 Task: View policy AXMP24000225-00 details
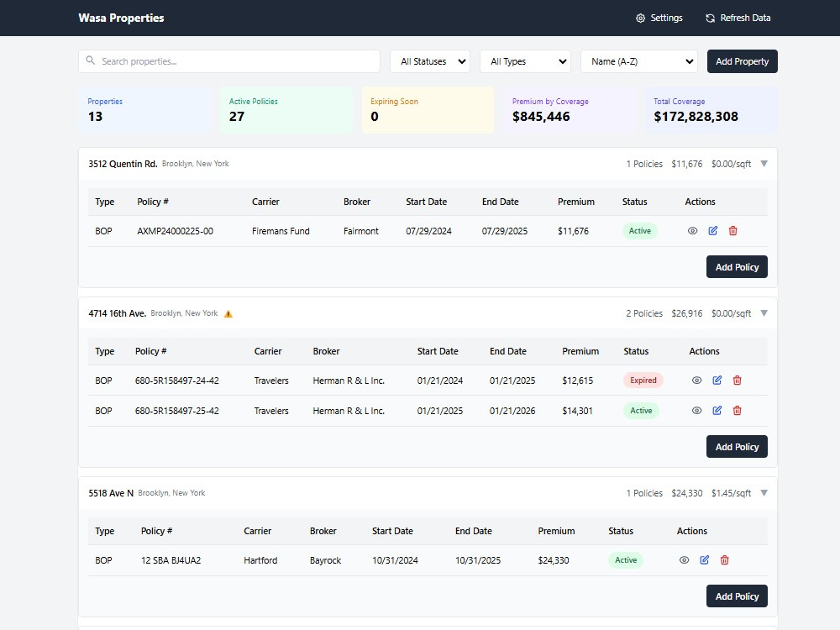coord(693,231)
